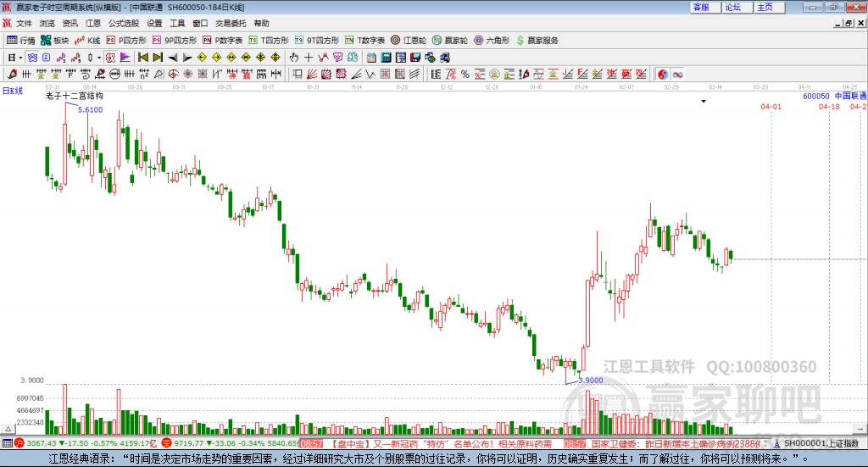Image resolution: width=868 pixels, height=467 pixels.
Task: Click the 04-01 date cycle marker
Action: 771,106
